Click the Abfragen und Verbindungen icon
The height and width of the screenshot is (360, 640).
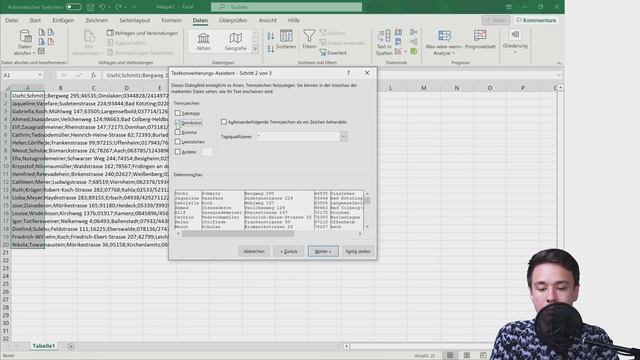point(110,33)
